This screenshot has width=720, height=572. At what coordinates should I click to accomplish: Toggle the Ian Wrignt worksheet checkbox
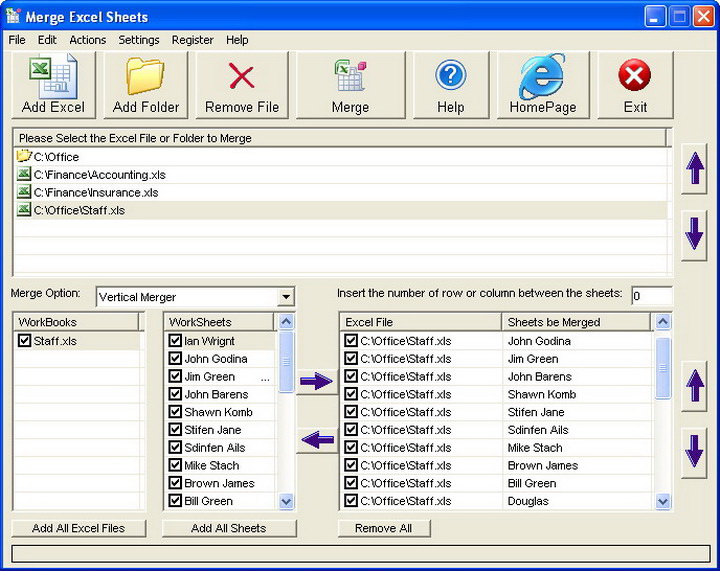click(x=175, y=341)
